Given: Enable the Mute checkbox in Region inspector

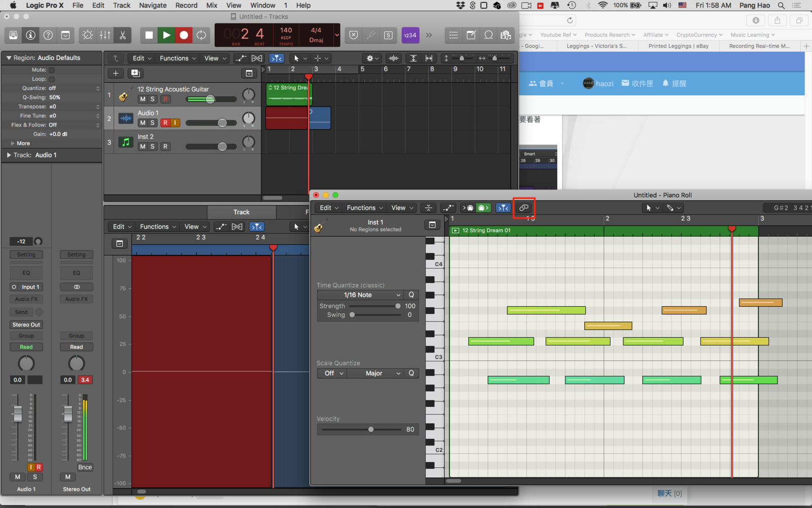Looking at the screenshot, I should tap(52, 70).
